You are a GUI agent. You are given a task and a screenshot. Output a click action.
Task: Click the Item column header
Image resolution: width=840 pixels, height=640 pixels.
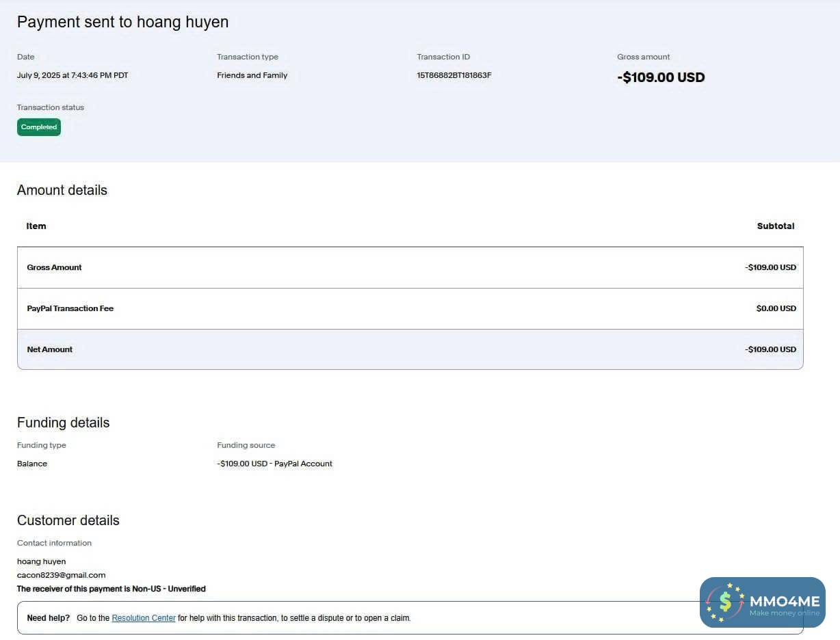(x=36, y=226)
